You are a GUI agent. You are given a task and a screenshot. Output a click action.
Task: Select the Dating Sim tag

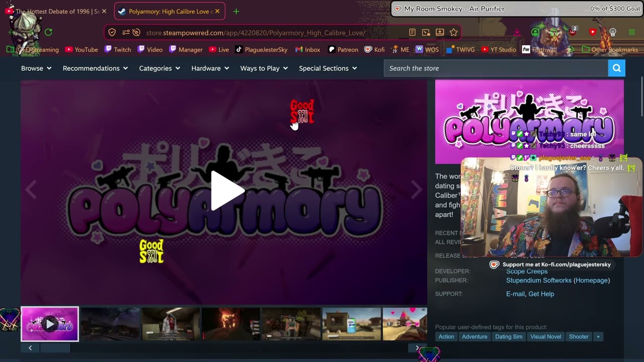509,337
